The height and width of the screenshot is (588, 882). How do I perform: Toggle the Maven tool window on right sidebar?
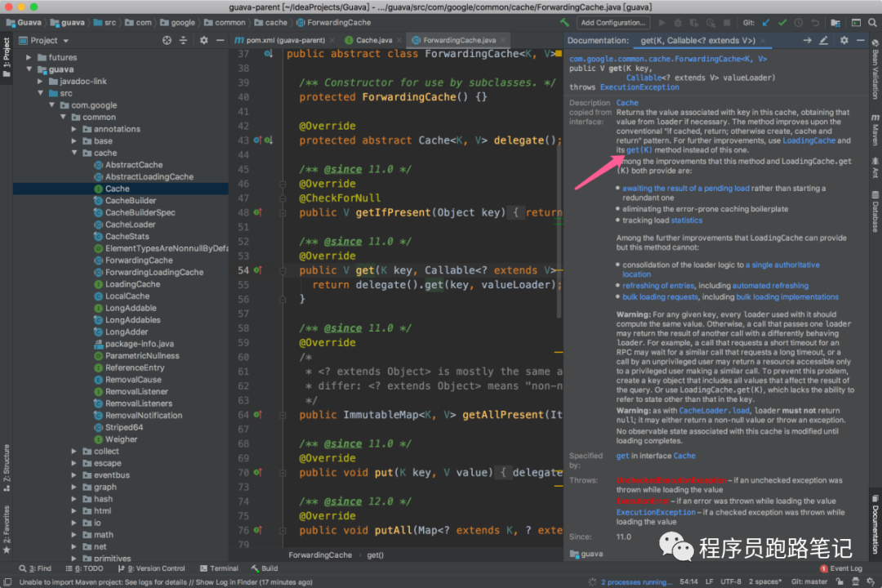[875, 129]
